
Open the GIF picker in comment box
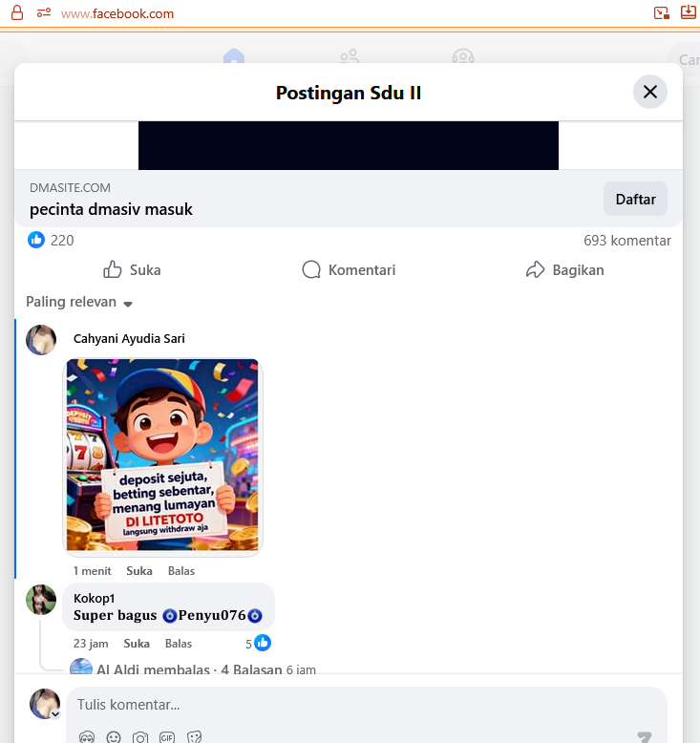tap(167, 738)
